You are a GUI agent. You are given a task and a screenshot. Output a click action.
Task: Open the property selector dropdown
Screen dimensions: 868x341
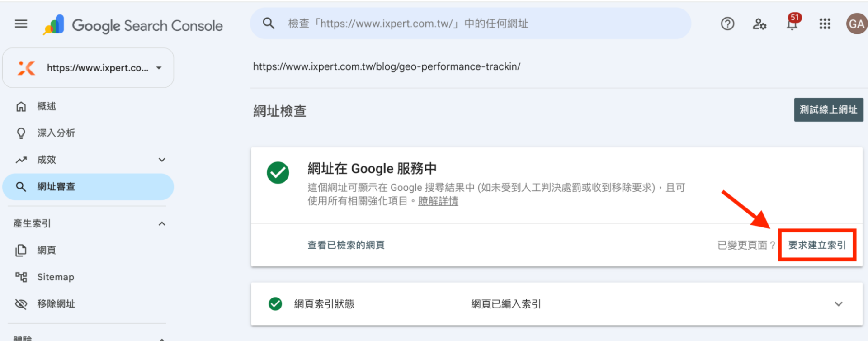[x=88, y=68]
